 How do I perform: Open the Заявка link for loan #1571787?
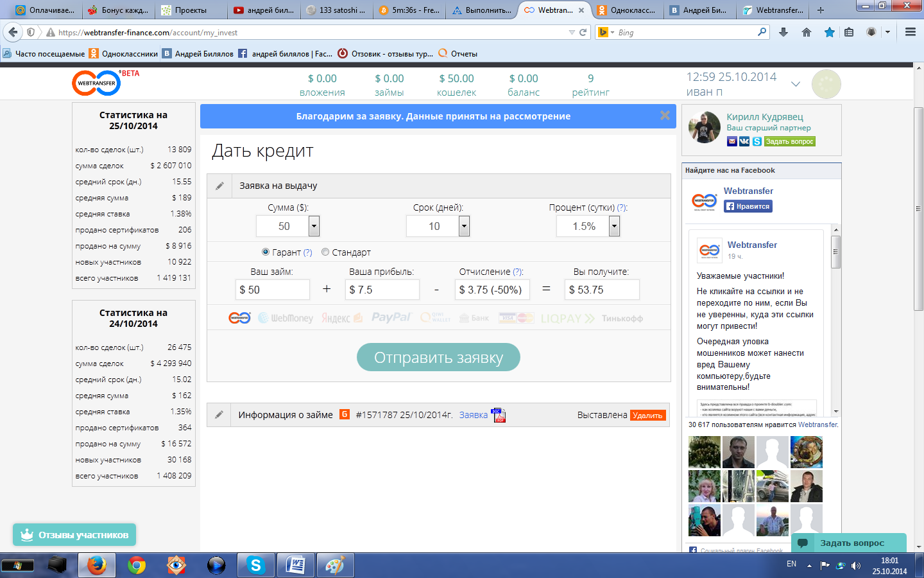tap(474, 415)
